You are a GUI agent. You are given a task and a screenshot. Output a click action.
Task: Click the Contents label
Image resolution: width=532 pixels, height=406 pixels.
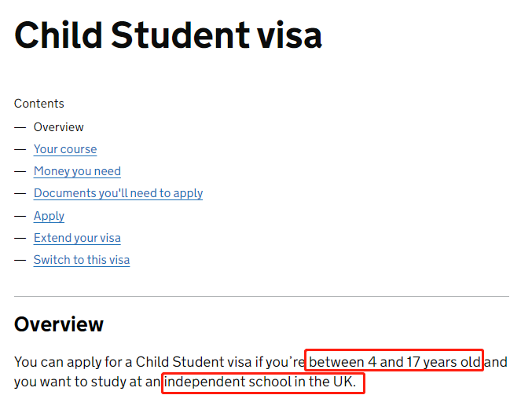39,104
